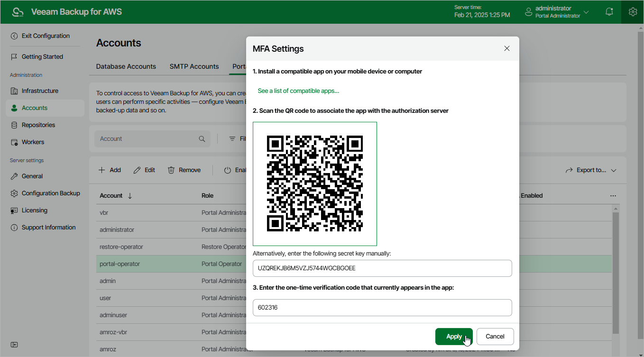This screenshot has height=357, width=644.
Task: Click the Account search input field
Action: pos(152,139)
